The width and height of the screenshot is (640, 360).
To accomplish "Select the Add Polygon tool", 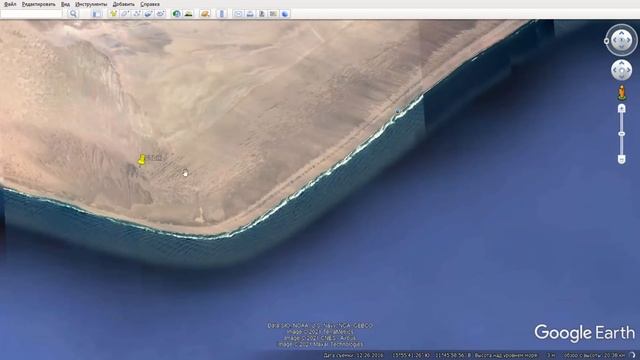I will click(x=125, y=14).
